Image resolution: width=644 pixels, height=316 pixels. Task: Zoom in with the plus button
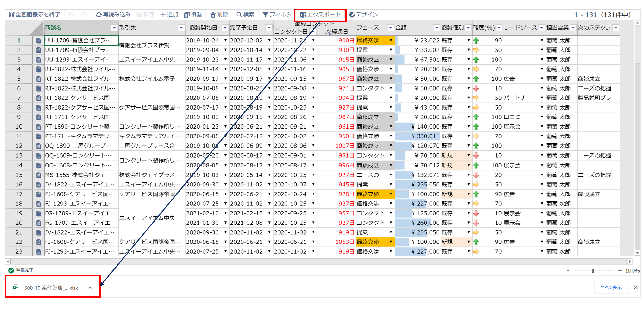[620, 270]
